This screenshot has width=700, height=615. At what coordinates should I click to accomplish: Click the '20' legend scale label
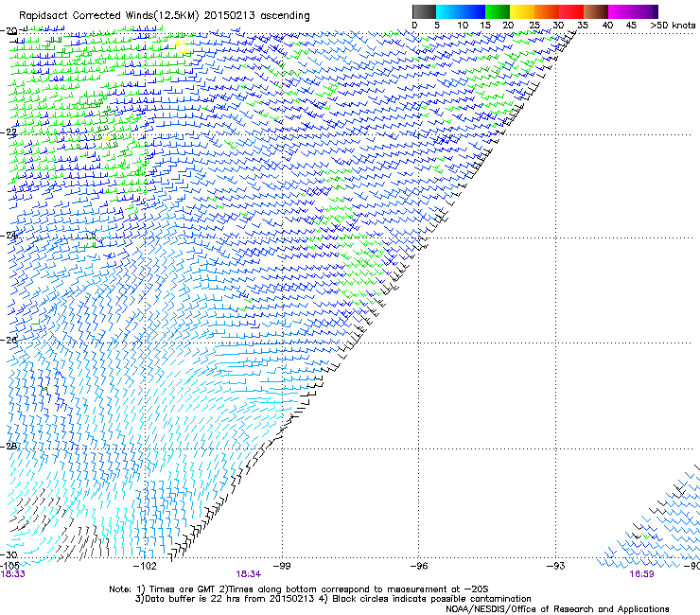508,26
